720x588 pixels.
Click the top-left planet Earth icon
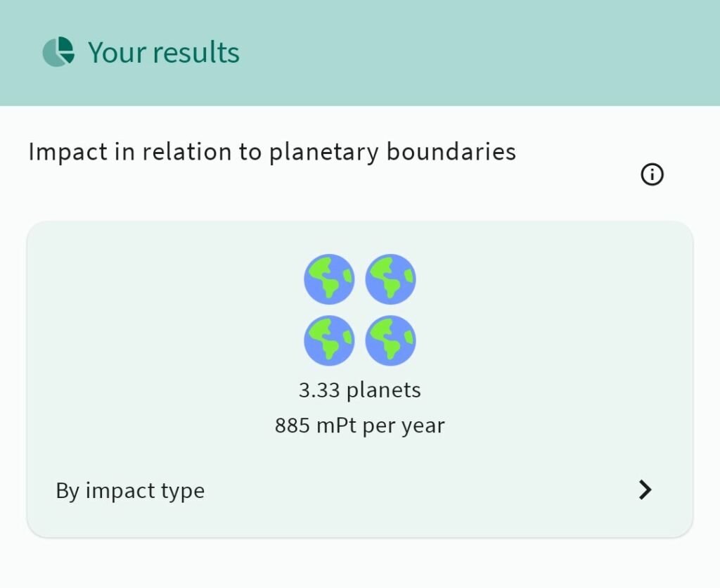click(x=329, y=279)
